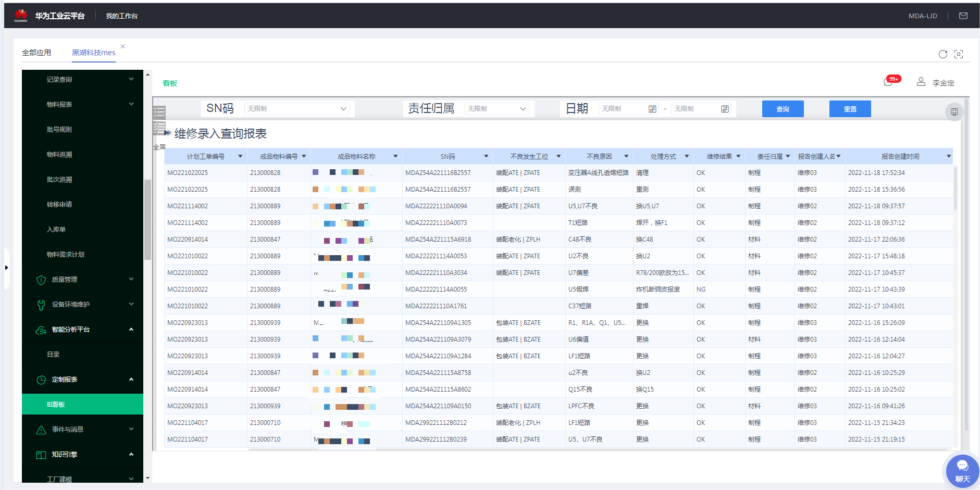Open calendar icon in start date field
The height and width of the screenshot is (490, 980).
click(x=652, y=109)
